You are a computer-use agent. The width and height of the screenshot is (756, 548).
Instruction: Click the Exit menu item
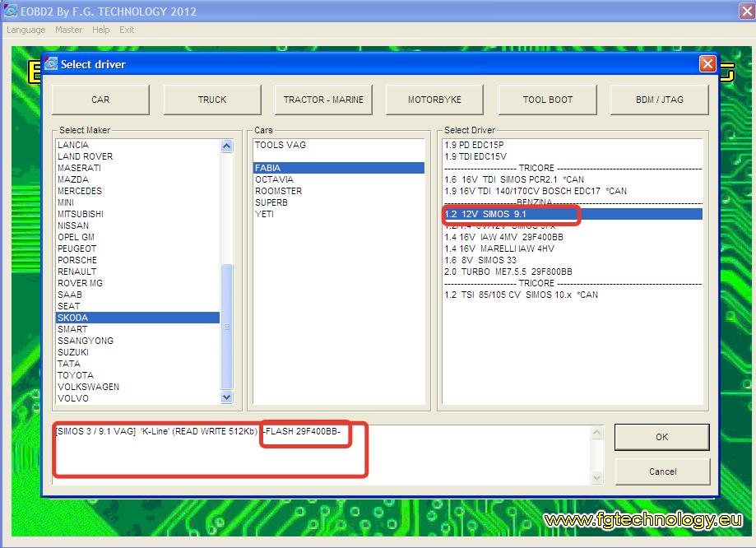127,30
